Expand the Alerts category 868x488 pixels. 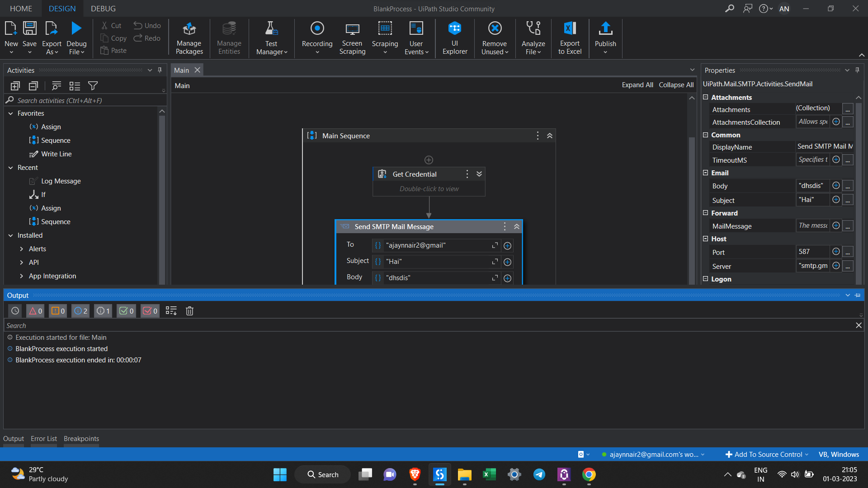[x=21, y=249]
